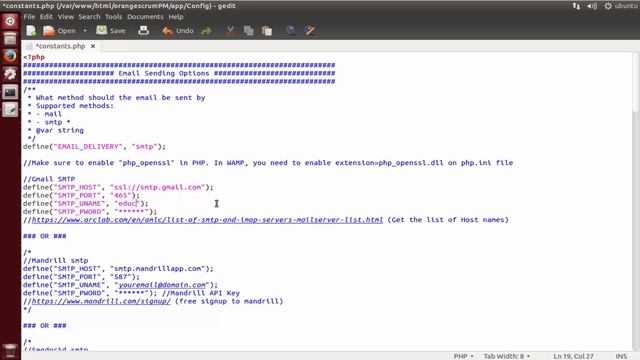Click the <?php opening tag
The image size is (640, 360).
pyautogui.click(x=34, y=57)
